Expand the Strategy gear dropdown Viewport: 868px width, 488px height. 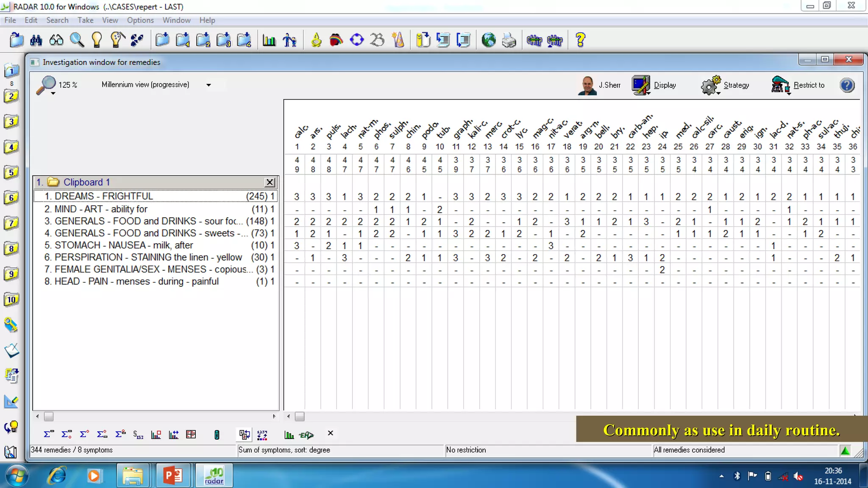[x=718, y=93]
